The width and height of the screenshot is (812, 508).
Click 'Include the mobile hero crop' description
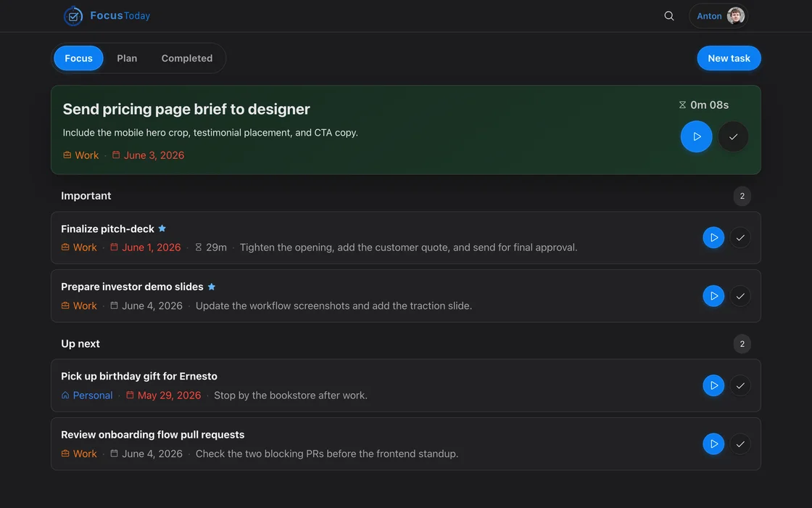210,133
